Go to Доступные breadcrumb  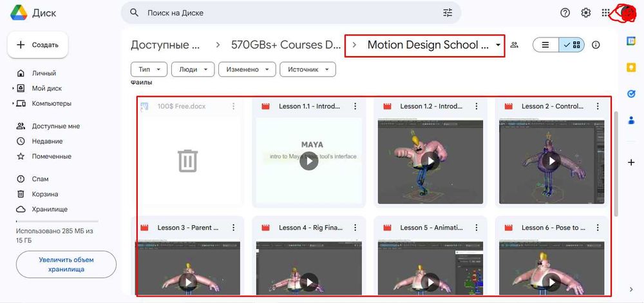point(166,45)
